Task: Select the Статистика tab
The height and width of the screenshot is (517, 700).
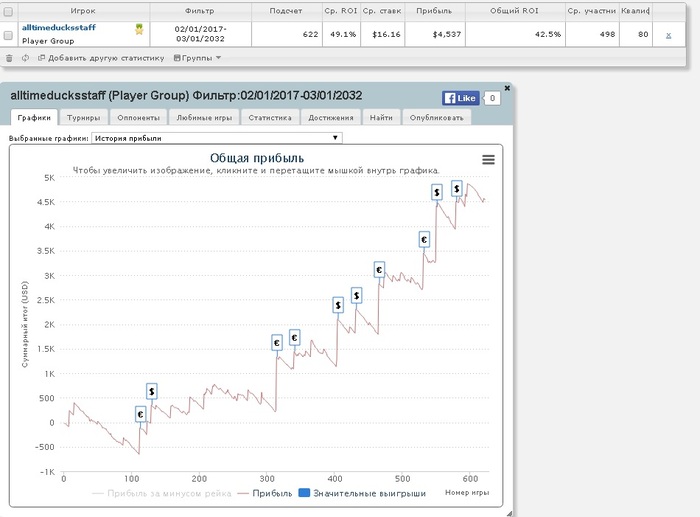Action: click(x=270, y=117)
